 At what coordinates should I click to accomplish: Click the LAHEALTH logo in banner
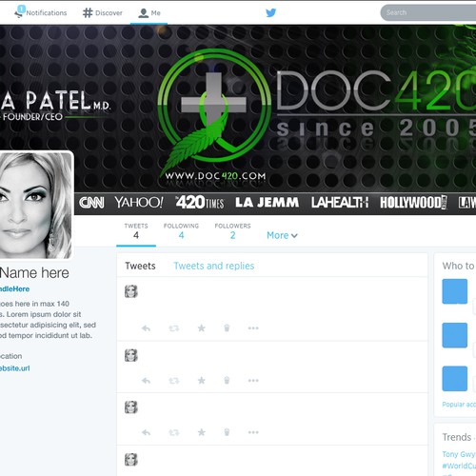[340, 203]
